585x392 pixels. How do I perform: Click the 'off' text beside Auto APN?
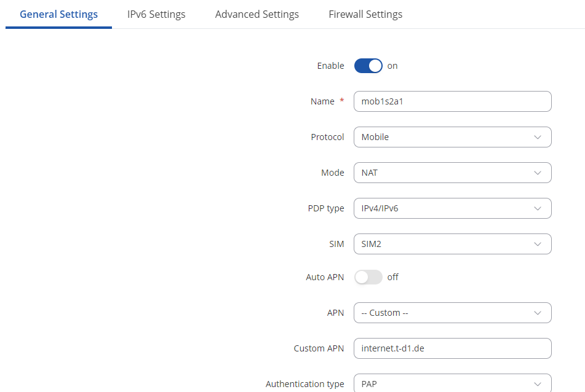[x=392, y=277]
